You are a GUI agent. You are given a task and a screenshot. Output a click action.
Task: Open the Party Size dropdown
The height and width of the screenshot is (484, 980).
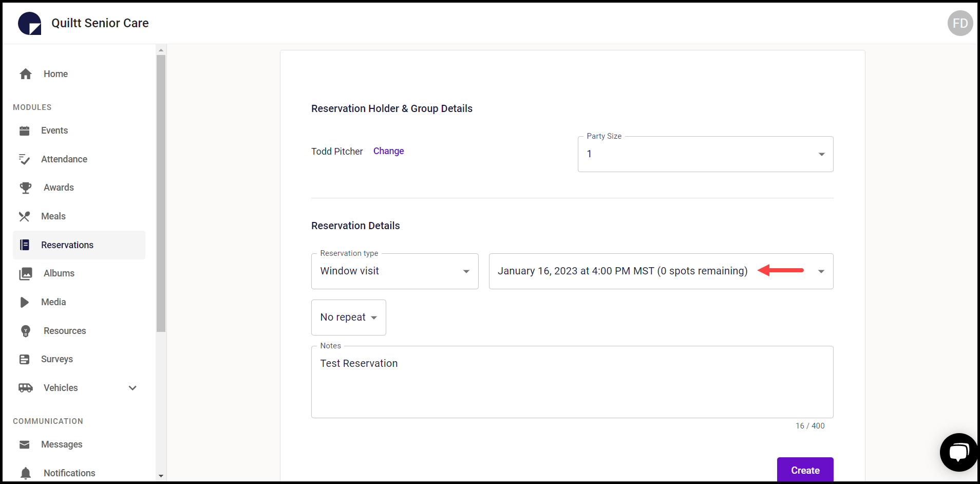705,154
